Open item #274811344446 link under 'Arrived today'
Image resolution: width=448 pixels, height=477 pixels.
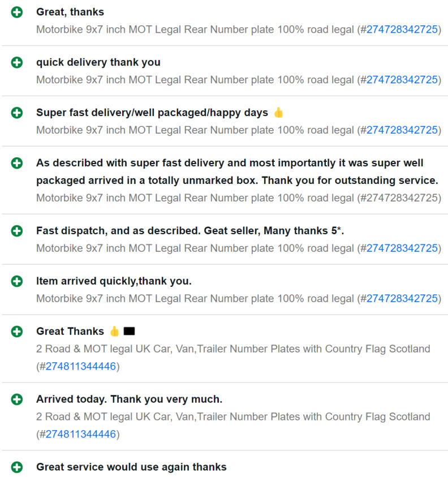80,434
